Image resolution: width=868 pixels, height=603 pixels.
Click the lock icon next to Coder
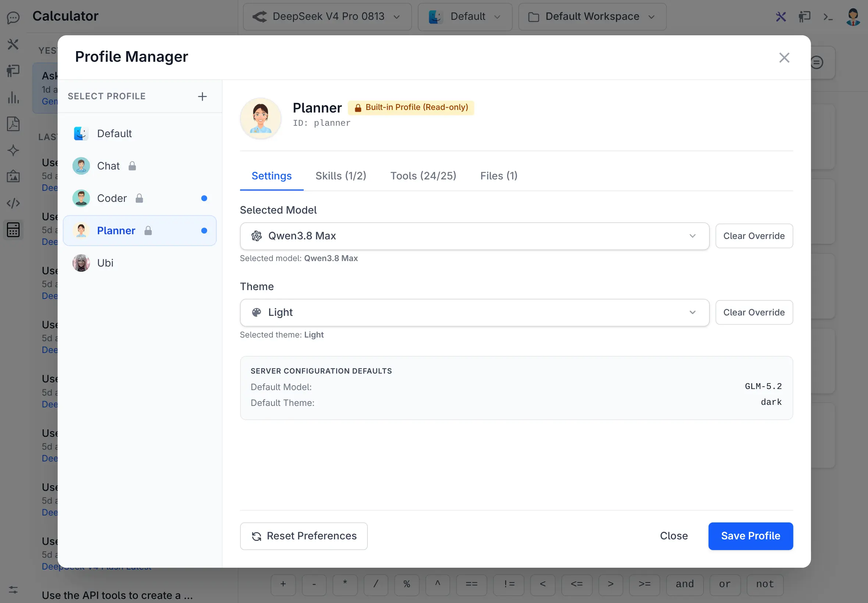tap(139, 198)
